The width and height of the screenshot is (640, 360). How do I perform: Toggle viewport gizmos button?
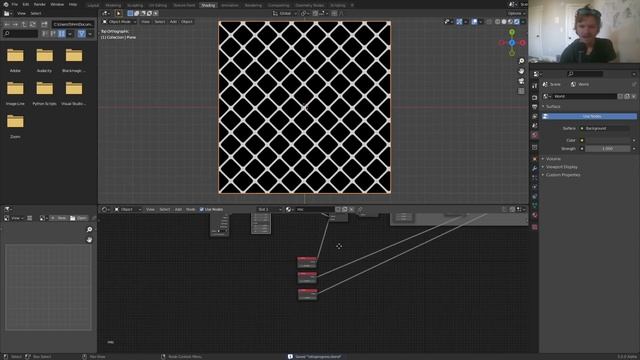click(459, 22)
